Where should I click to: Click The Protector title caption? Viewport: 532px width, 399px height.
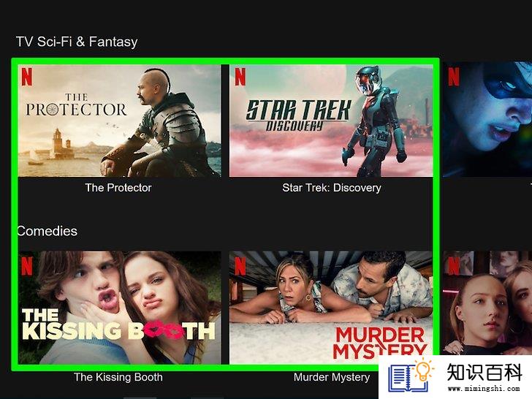[x=118, y=188]
